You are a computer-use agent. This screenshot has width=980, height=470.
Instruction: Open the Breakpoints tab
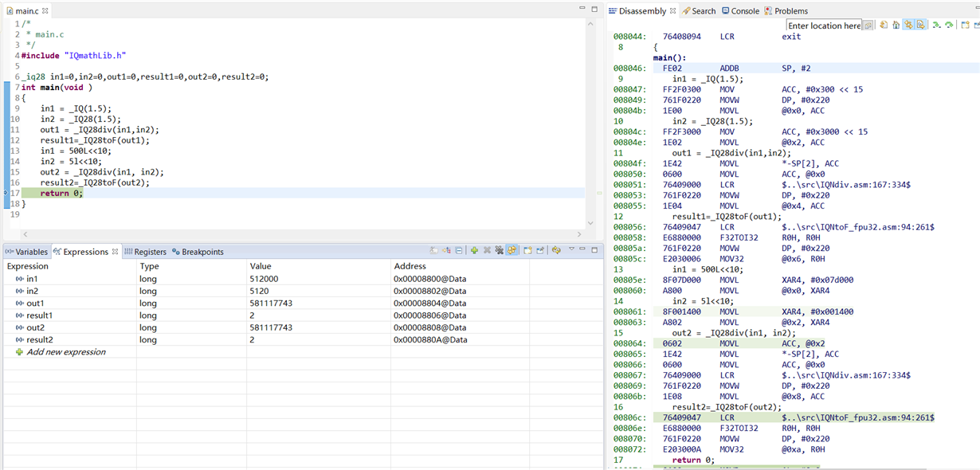tap(198, 252)
